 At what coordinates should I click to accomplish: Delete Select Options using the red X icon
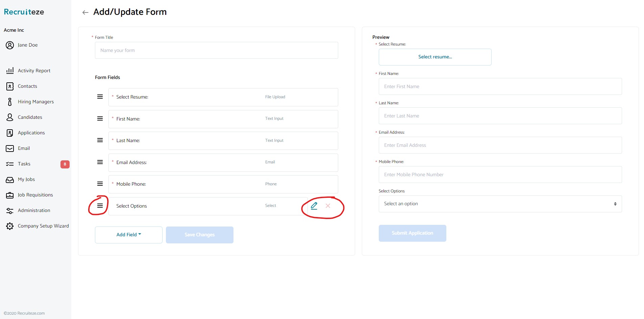click(327, 206)
